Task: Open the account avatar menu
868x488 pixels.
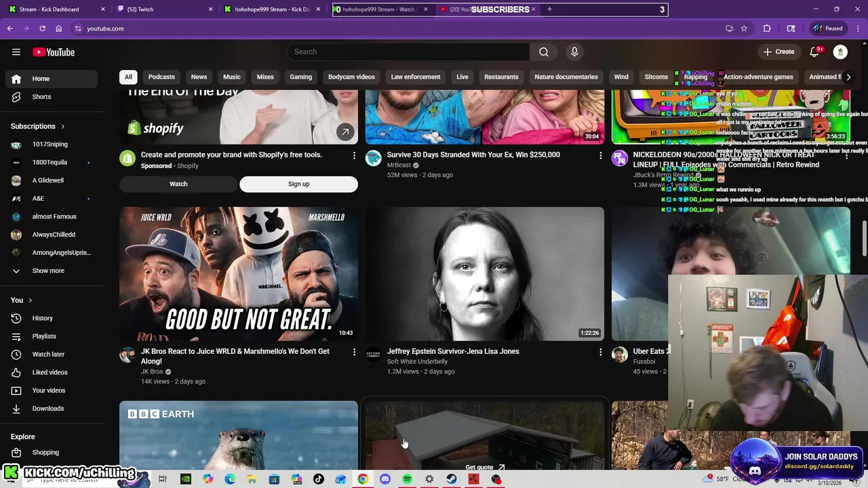Action: 840,52
